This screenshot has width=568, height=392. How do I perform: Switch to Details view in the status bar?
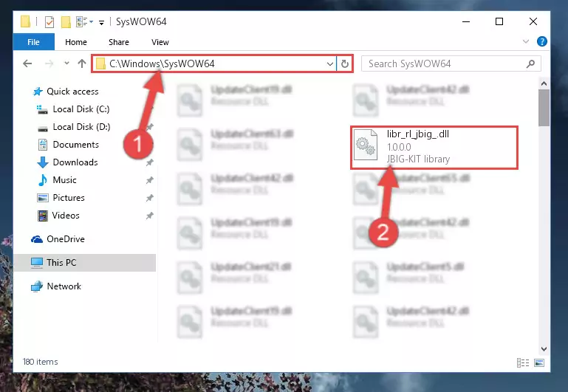[x=523, y=362]
